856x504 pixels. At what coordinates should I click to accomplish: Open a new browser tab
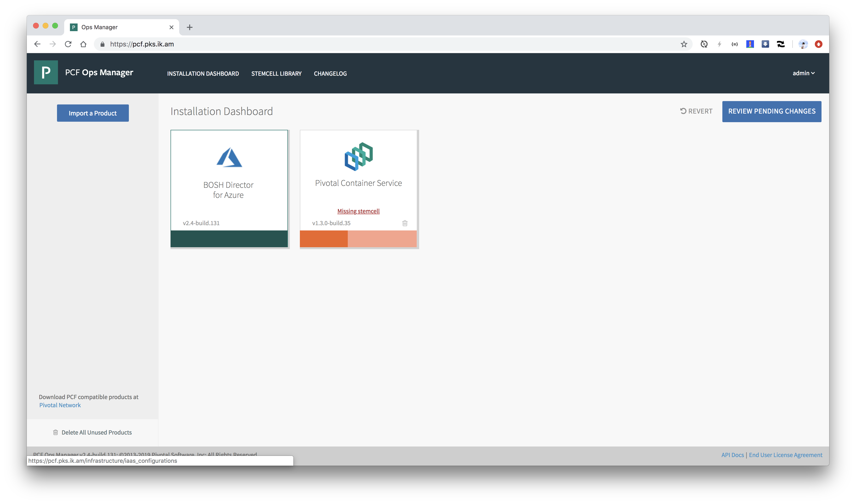189,27
